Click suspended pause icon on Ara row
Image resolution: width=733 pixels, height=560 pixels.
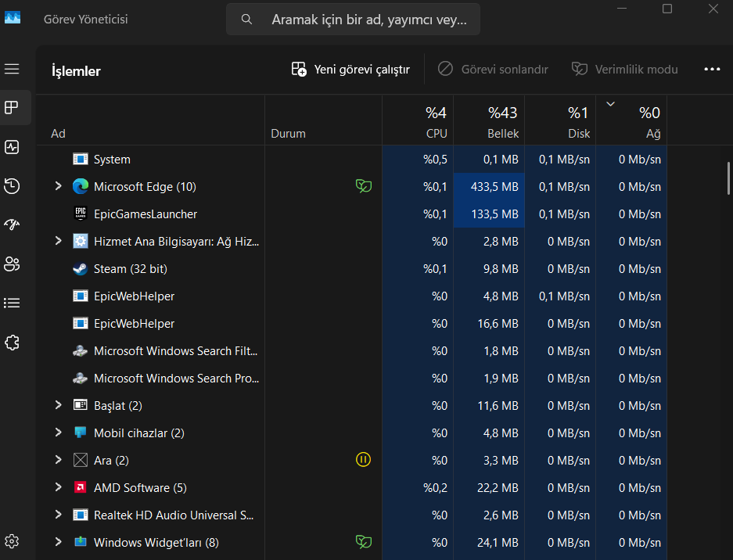coord(363,460)
